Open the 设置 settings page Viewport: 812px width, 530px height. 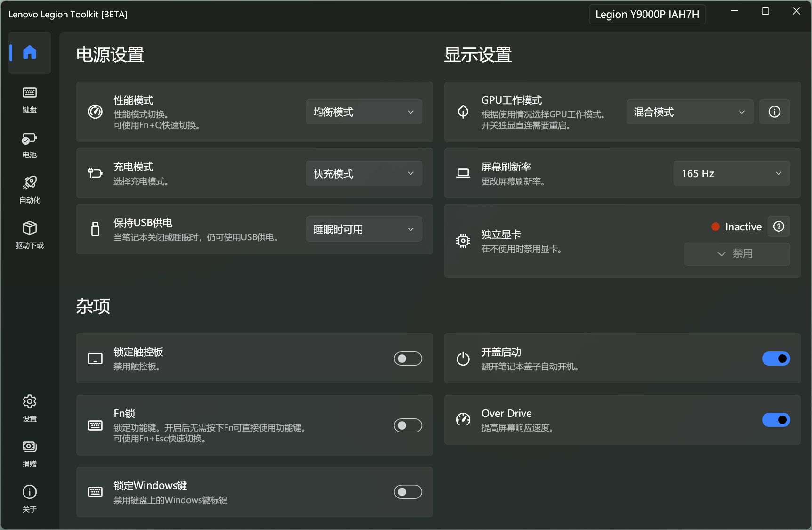(30, 409)
